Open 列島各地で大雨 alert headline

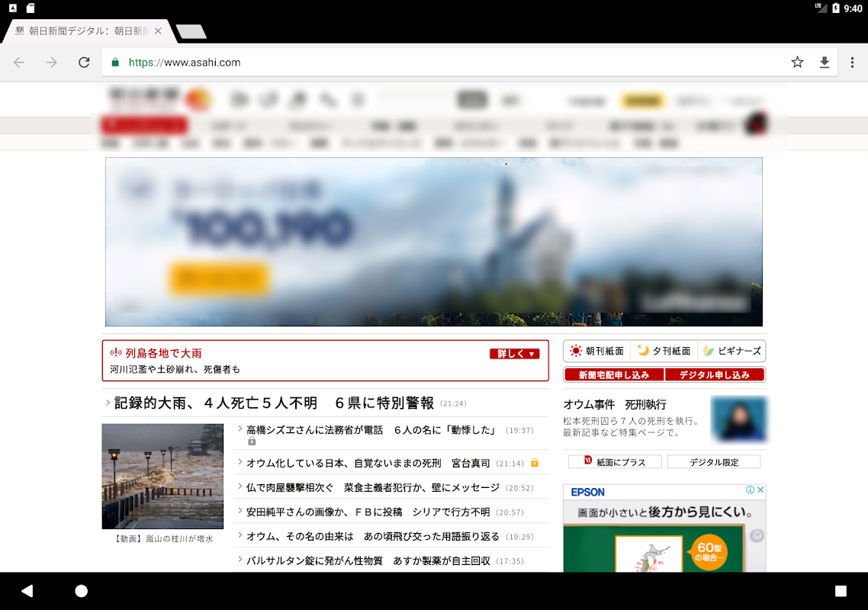click(163, 353)
